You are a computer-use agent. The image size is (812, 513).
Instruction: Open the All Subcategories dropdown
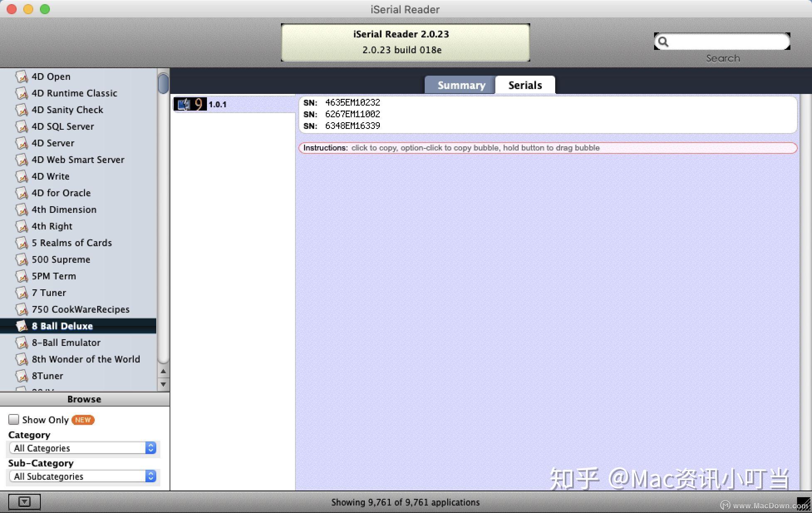point(150,476)
